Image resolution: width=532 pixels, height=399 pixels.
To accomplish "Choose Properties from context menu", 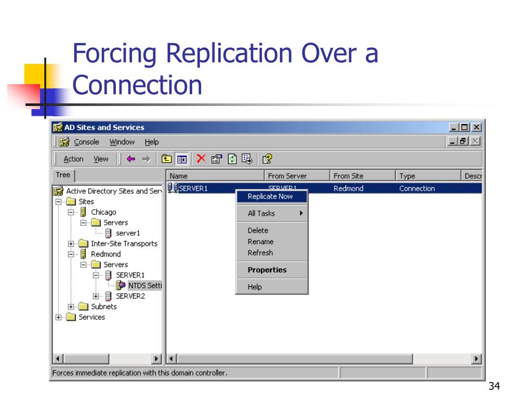I will pos(272,270).
